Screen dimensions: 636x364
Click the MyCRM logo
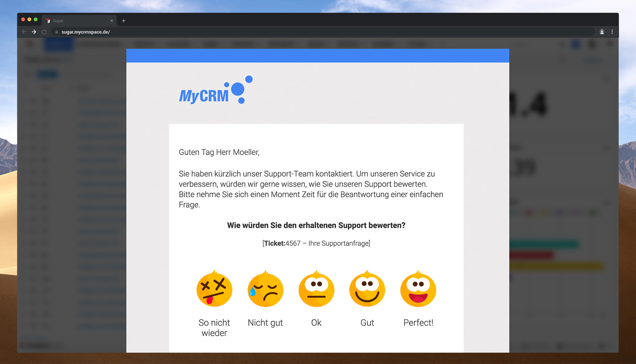(x=216, y=91)
